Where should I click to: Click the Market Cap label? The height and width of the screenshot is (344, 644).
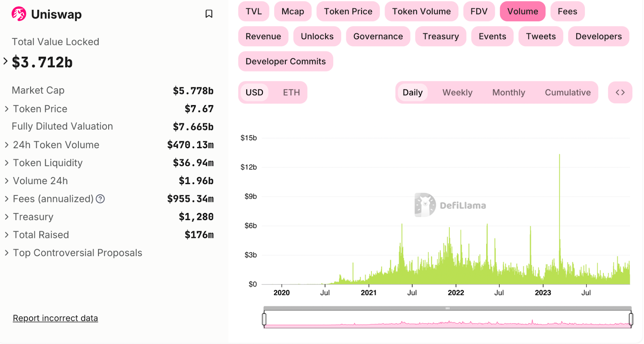tap(38, 90)
